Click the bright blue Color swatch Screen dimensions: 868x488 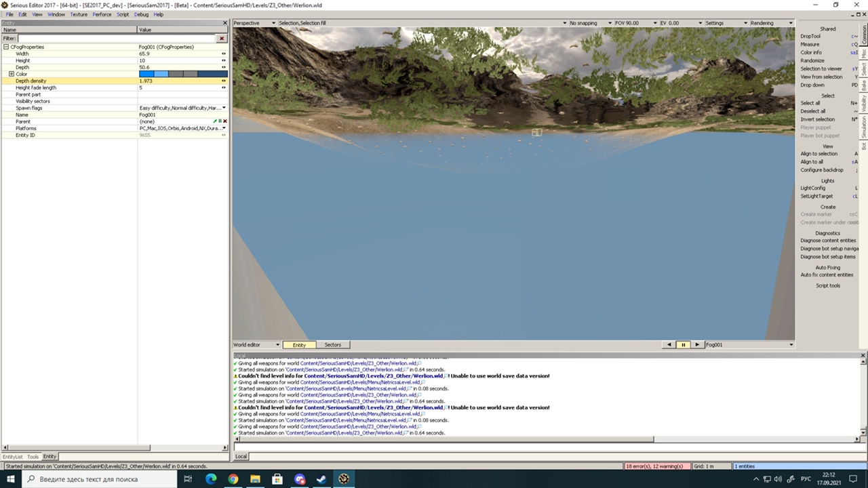146,74
